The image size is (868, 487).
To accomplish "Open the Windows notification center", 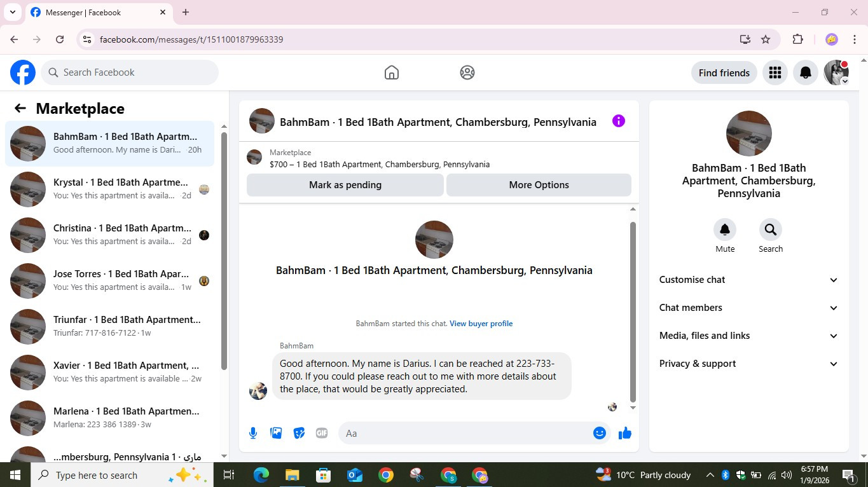I will (x=849, y=475).
